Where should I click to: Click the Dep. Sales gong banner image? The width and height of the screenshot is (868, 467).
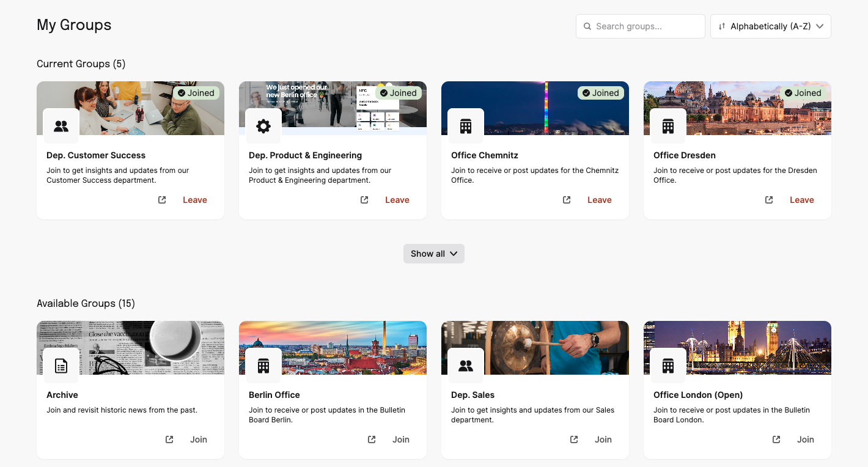tap(535, 348)
